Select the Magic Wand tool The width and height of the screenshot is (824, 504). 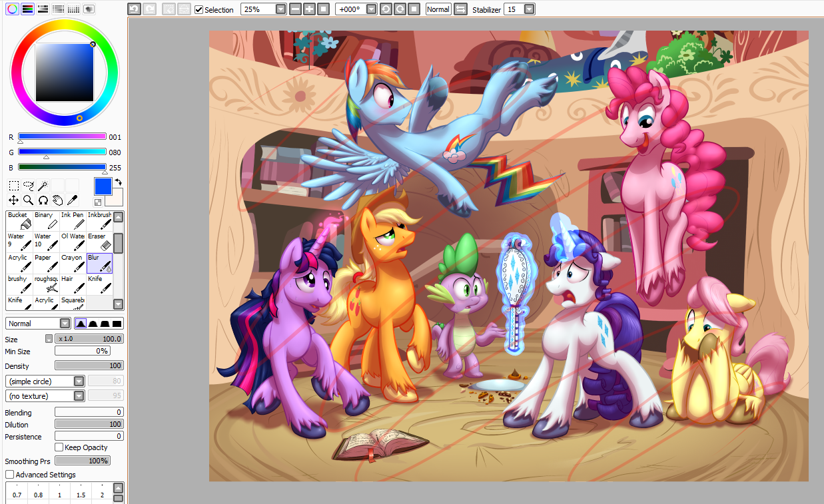(43, 185)
